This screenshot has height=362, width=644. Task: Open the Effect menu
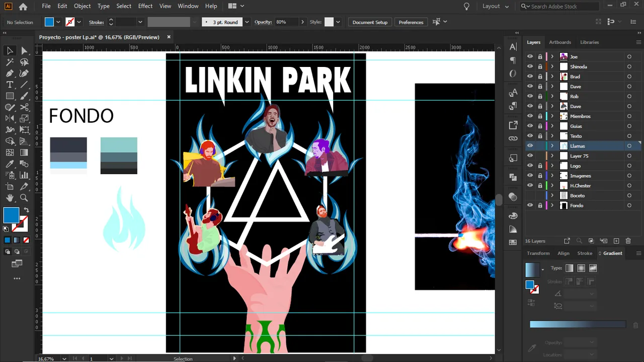tap(145, 6)
